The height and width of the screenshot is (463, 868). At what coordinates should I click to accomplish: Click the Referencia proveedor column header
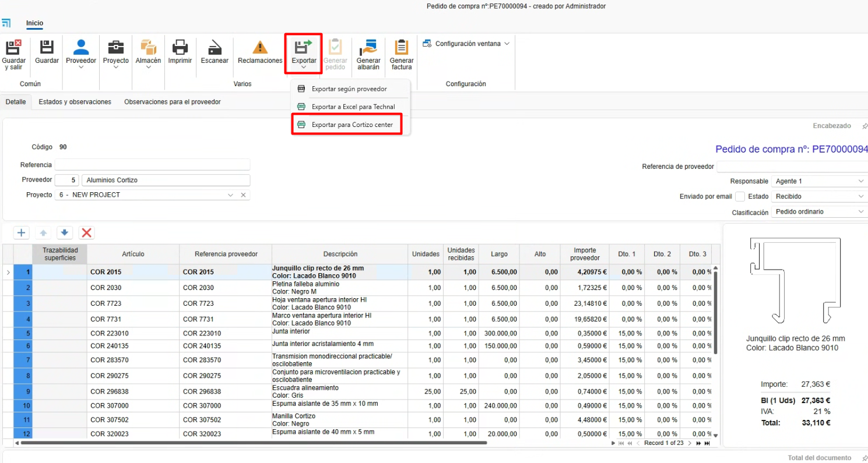226,254
